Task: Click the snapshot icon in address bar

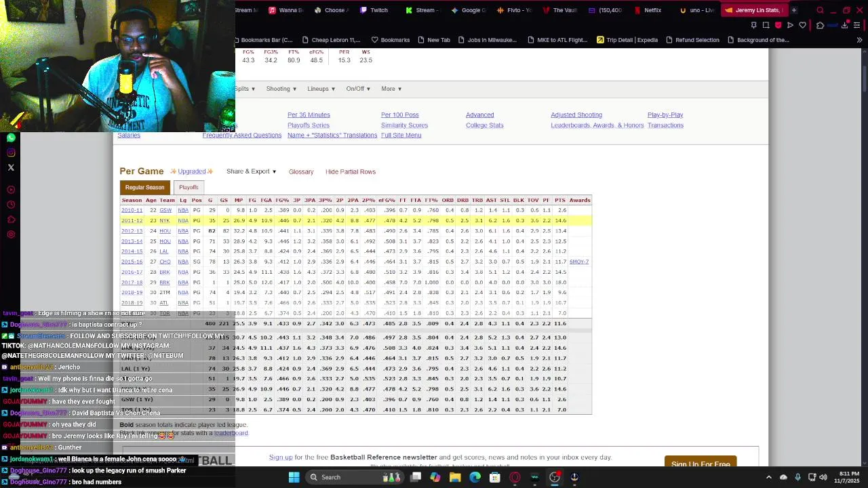Action: point(766,25)
